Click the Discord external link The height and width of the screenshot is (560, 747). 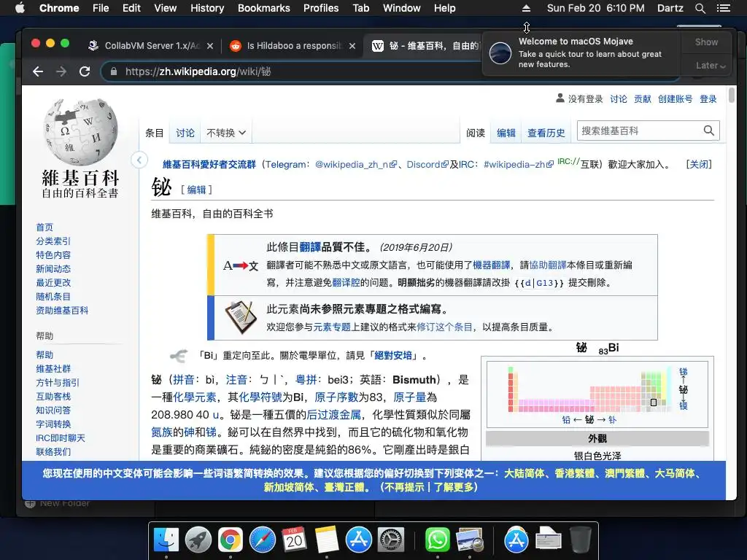point(427,164)
